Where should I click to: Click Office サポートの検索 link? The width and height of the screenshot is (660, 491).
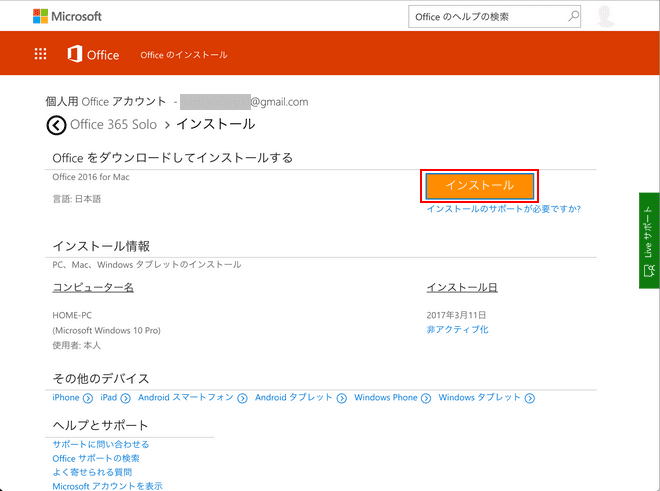(96, 458)
